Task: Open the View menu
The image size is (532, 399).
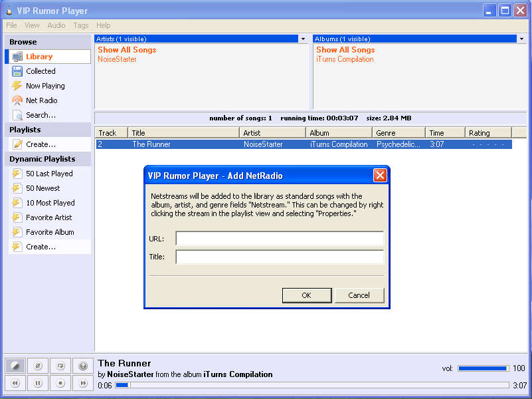Action: pyautogui.click(x=33, y=25)
